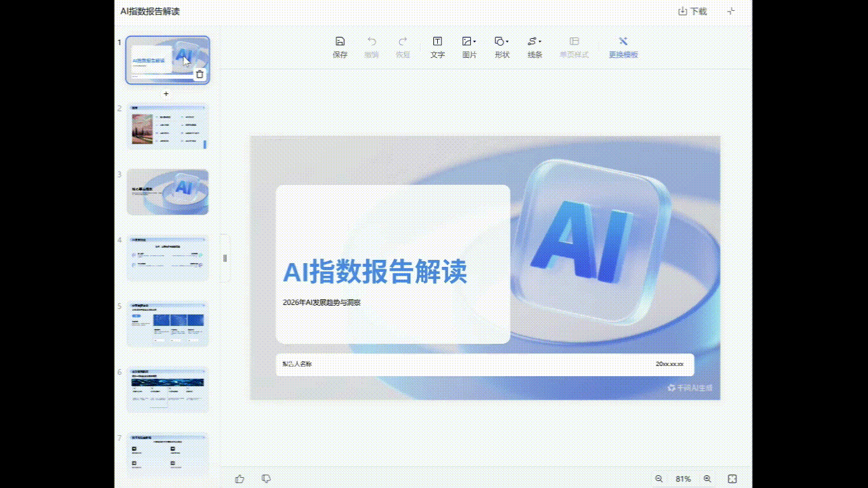Click the Save (保存) icon
This screenshot has width=868, height=488.
coord(340,42)
